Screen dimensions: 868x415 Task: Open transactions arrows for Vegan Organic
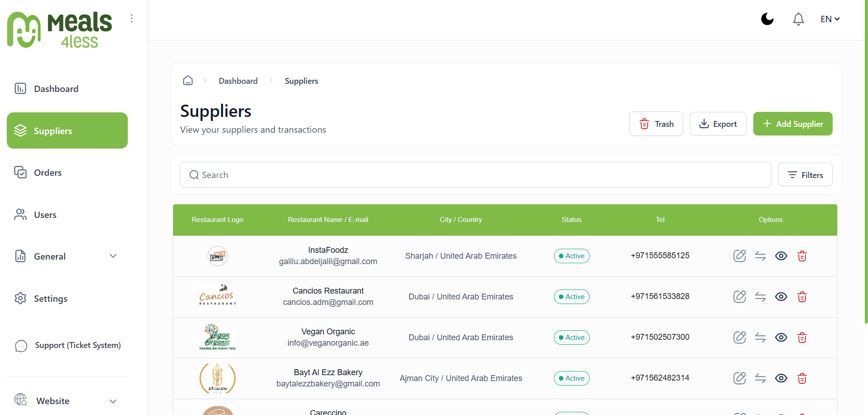click(x=761, y=338)
